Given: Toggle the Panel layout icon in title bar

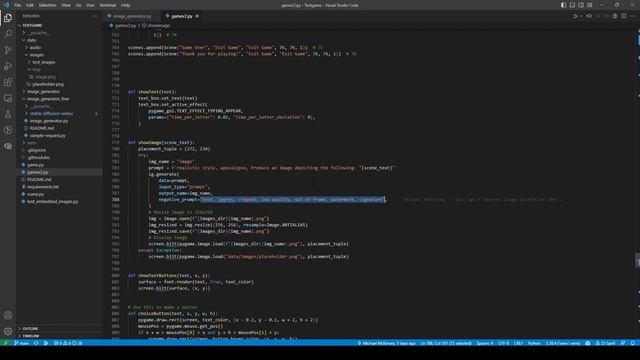Looking at the screenshot, I should click(x=572, y=5).
